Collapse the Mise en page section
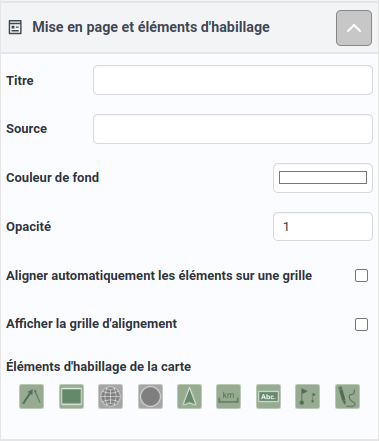 click(x=354, y=28)
